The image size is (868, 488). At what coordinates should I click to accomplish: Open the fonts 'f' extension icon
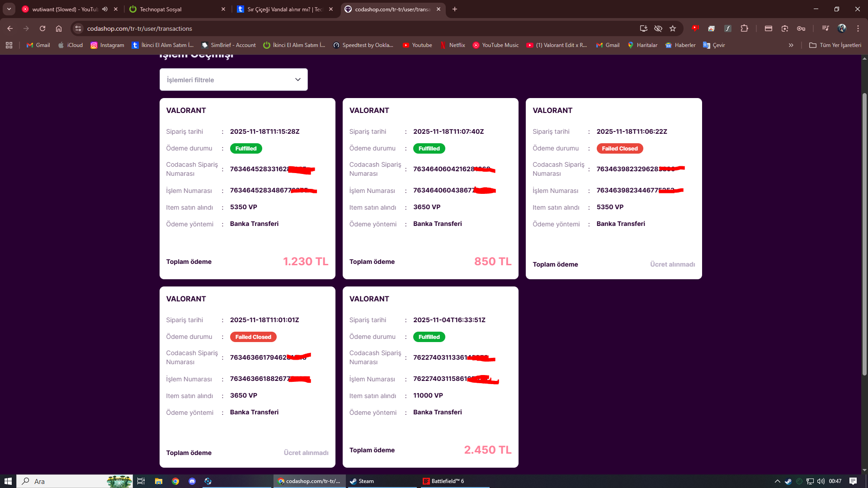tap(727, 28)
